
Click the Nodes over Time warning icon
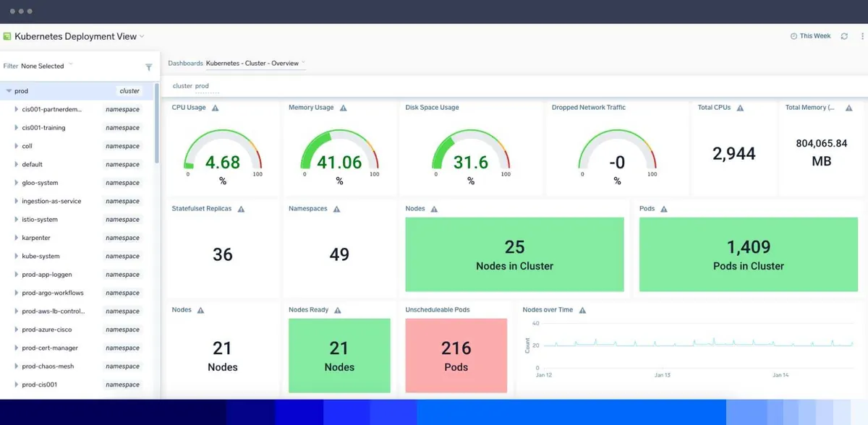pyautogui.click(x=582, y=310)
